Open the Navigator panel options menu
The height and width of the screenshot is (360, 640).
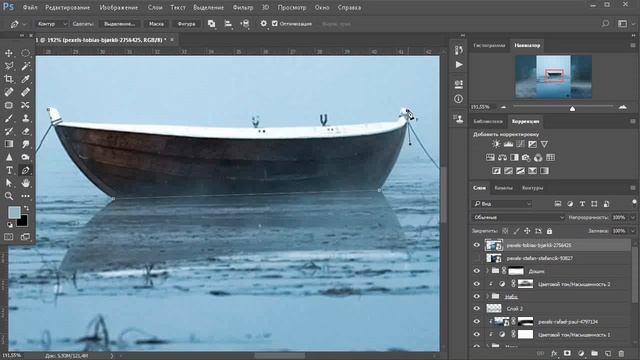click(633, 45)
